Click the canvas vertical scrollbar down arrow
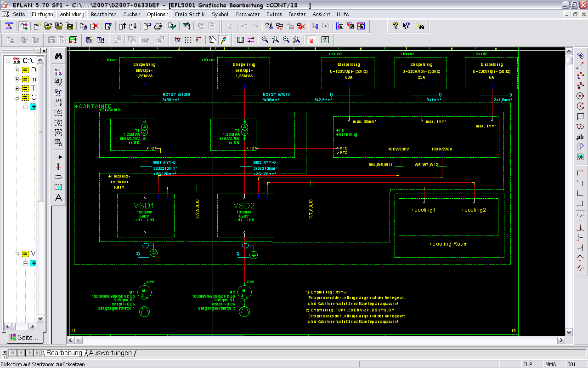The height and width of the screenshot is (368, 588). (x=569, y=332)
